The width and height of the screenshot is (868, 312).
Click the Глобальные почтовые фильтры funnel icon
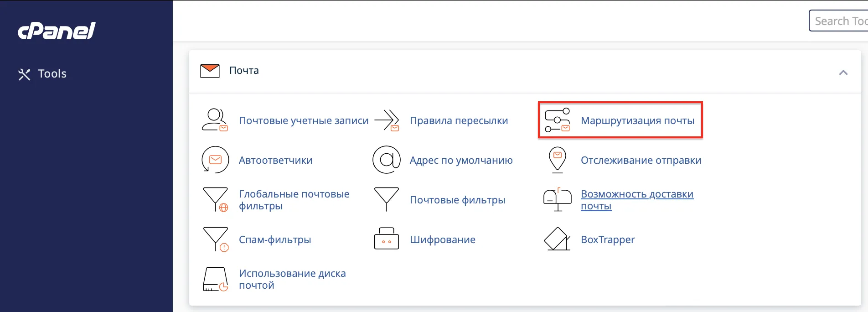click(x=215, y=200)
